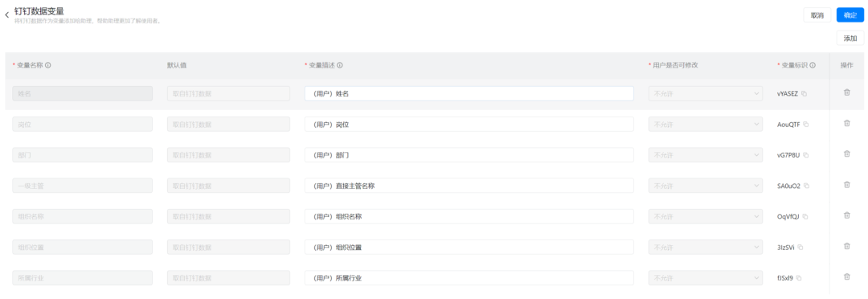This screenshot has width=868, height=299.
Task: Edit the description field （用户）组织位置
Action: pyautogui.click(x=469, y=248)
